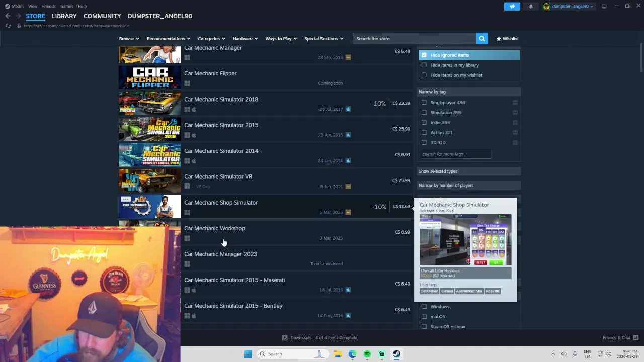Open the Downloads status at the bottom

pyautogui.click(x=319, y=338)
